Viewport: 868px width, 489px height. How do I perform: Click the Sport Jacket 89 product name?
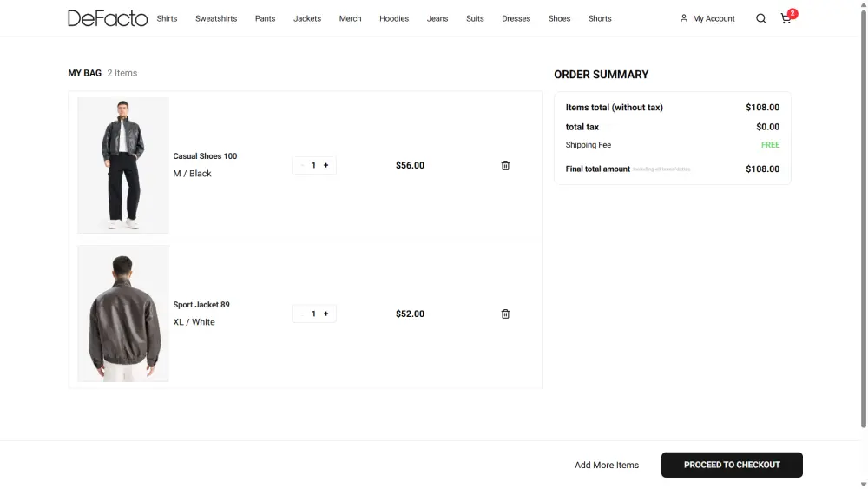201,305
